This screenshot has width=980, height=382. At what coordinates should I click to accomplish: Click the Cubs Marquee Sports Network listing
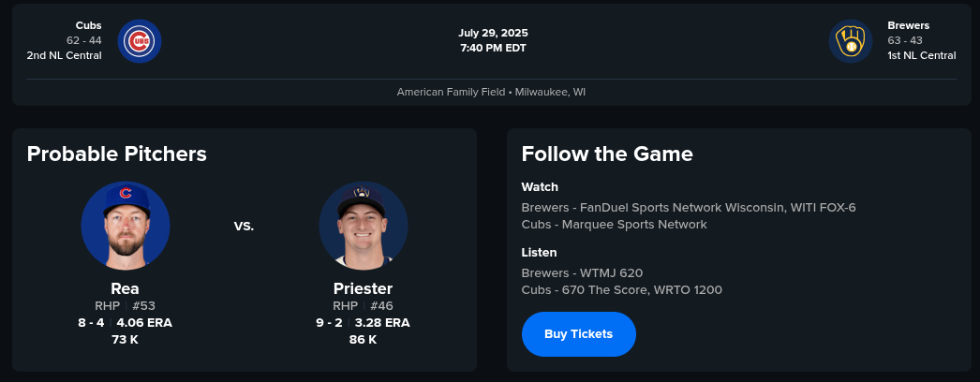[x=614, y=225]
